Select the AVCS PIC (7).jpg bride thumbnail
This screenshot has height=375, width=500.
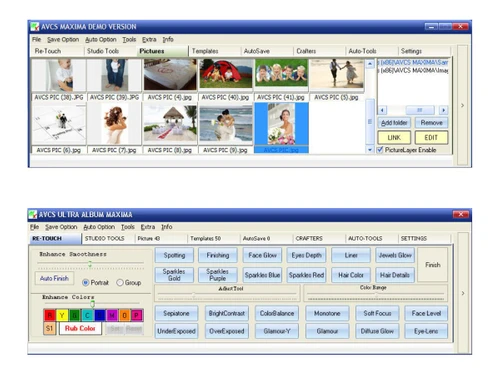click(114, 124)
